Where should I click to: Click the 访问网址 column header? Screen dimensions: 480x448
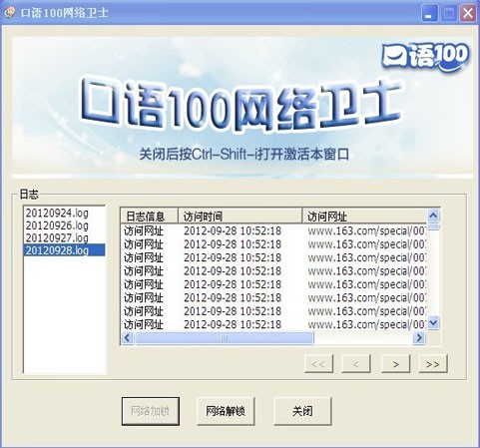pos(364,217)
